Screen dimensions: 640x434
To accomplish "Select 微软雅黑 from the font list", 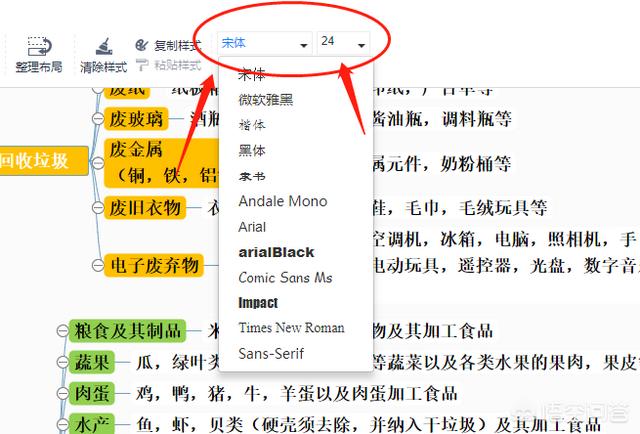I will (266, 100).
